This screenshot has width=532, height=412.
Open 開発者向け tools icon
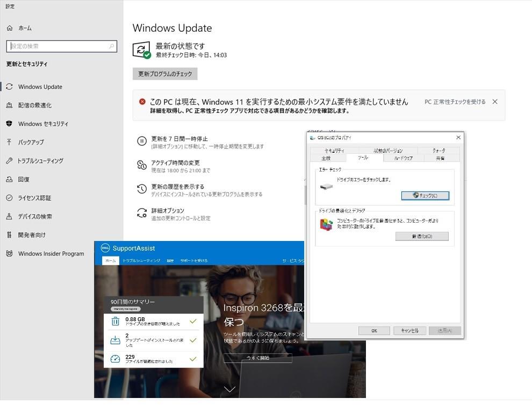10,235
